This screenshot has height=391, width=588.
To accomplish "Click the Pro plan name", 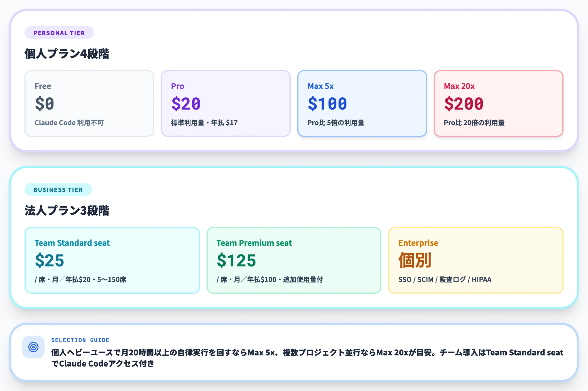I will coord(178,86).
